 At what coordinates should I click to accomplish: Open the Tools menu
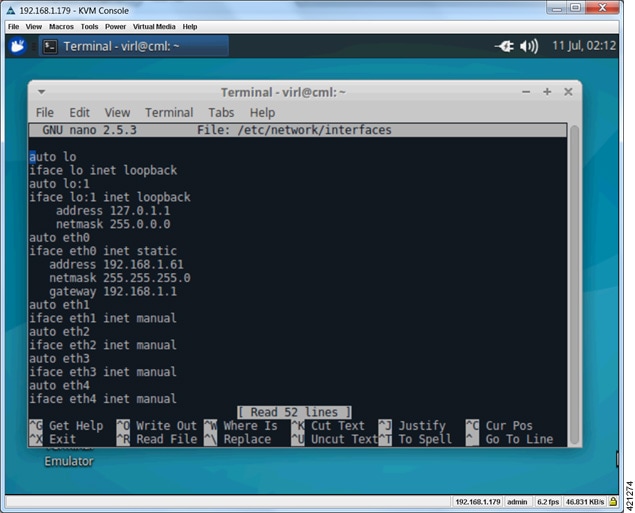[89, 27]
